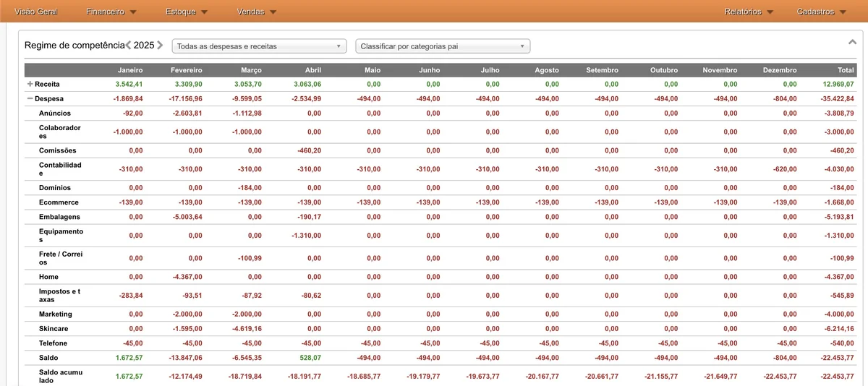Viewport: 868px width, 386px height.
Task: Click Comissões April value -460,20
Action: (x=309, y=150)
